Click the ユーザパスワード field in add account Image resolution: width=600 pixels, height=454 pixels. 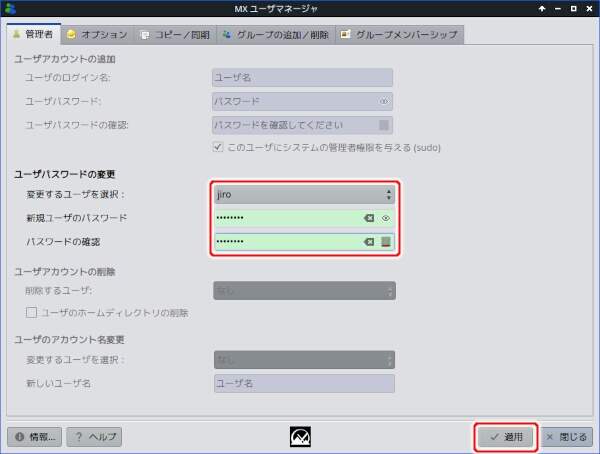(302, 101)
